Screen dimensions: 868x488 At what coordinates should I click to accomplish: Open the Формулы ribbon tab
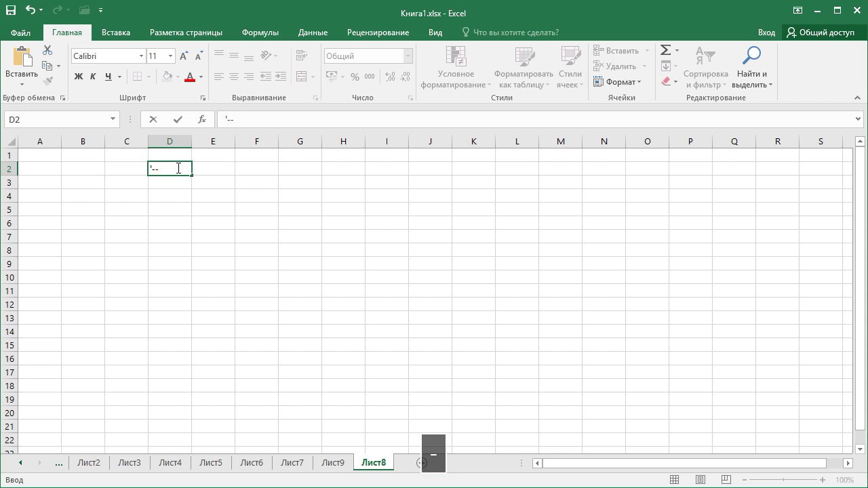260,33
